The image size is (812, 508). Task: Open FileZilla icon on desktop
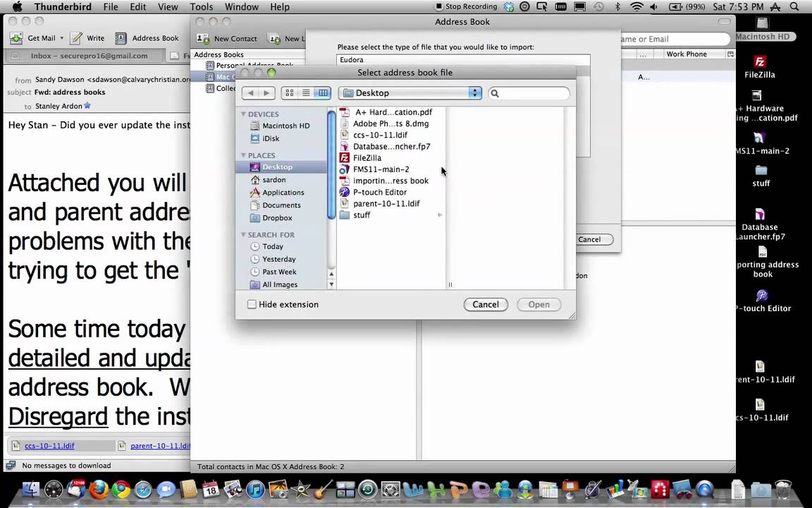click(760, 67)
